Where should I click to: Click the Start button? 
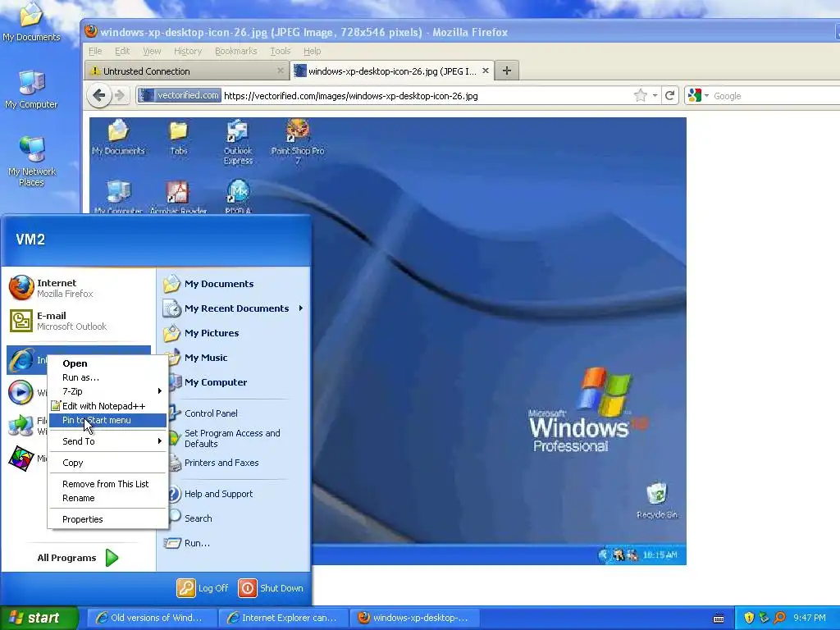click(39, 618)
